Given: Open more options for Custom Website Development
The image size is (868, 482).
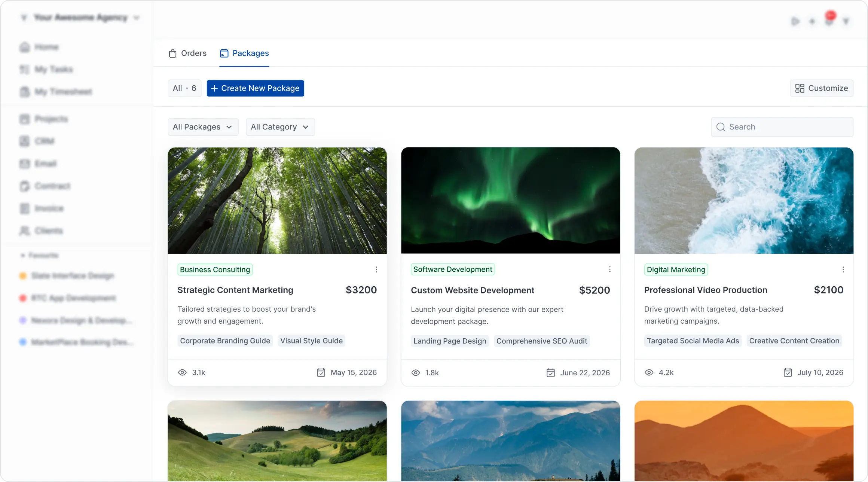Looking at the screenshot, I should click(x=610, y=269).
